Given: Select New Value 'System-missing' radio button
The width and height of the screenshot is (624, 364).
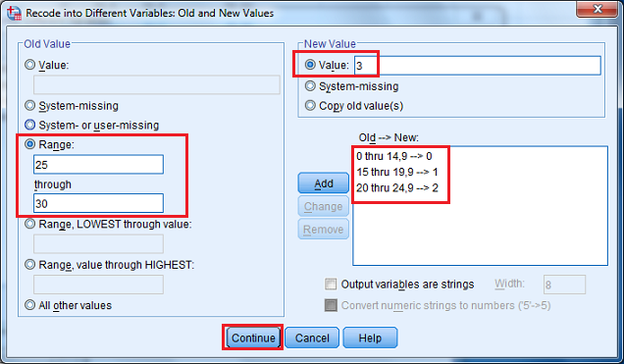Looking at the screenshot, I should [310, 86].
